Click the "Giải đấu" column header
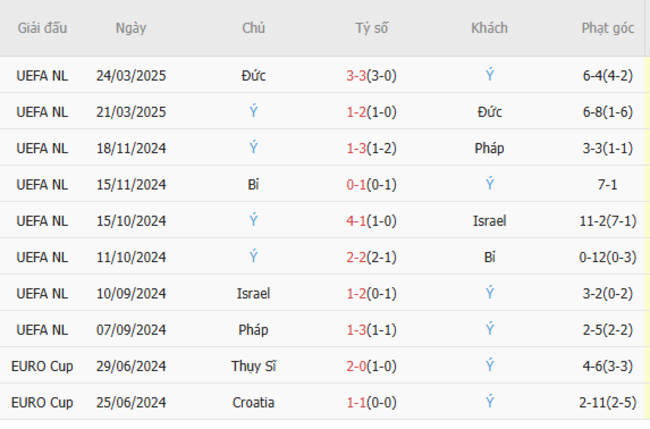Image resolution: width=650 pixels, height=429 pixels. [x=42, y=28]
